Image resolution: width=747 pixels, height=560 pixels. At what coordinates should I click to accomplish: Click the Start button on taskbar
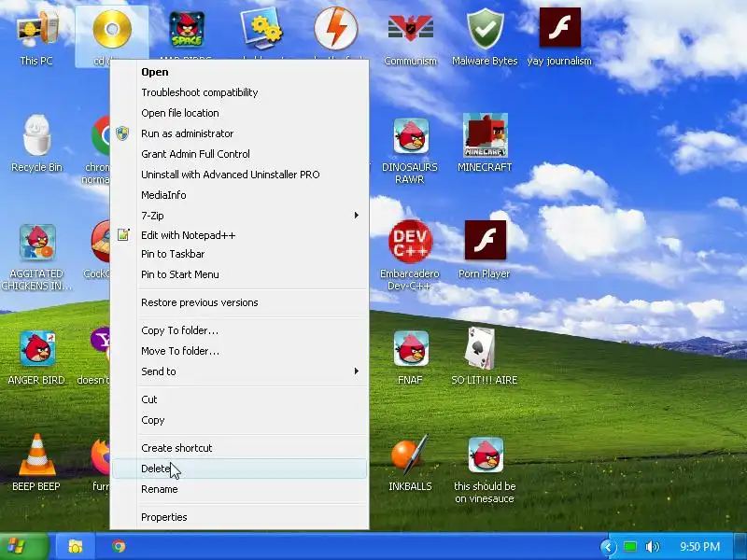25,546
